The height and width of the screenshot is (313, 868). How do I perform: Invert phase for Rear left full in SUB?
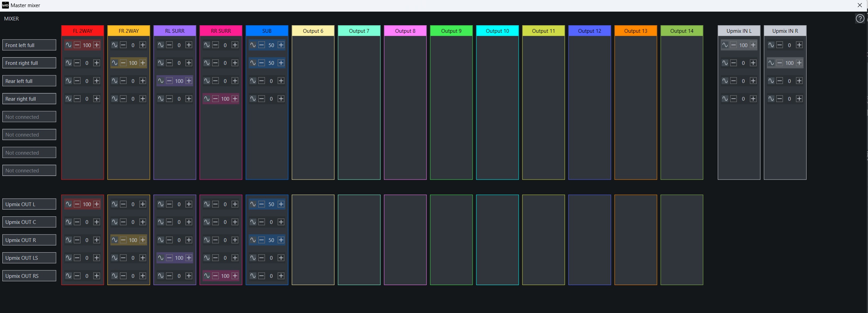[253, 81]
